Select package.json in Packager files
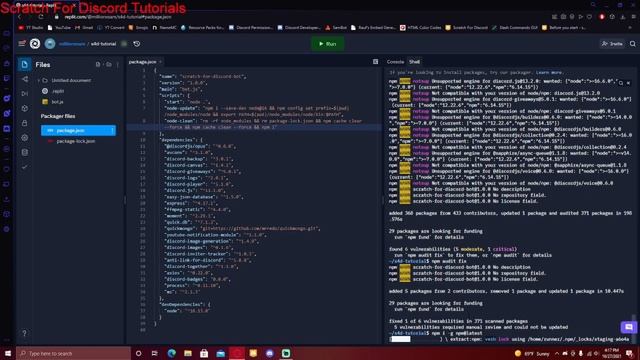The height and width of the screenshot is (360, 640). (x=78, y=130)
